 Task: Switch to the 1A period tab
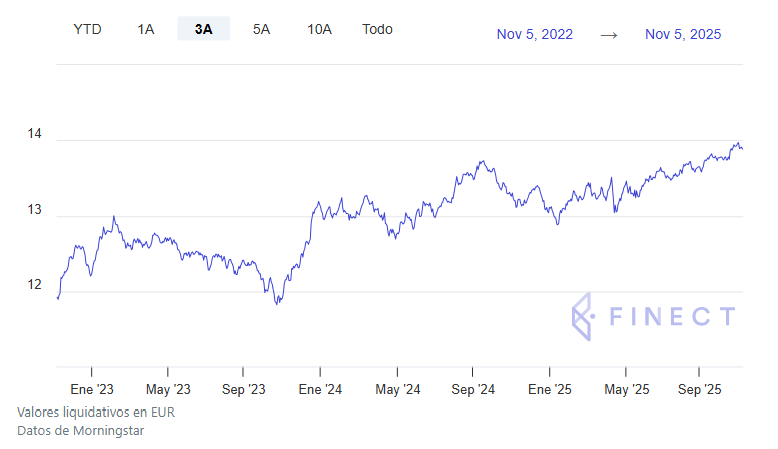pyautogui.click(x=146, y=29)
